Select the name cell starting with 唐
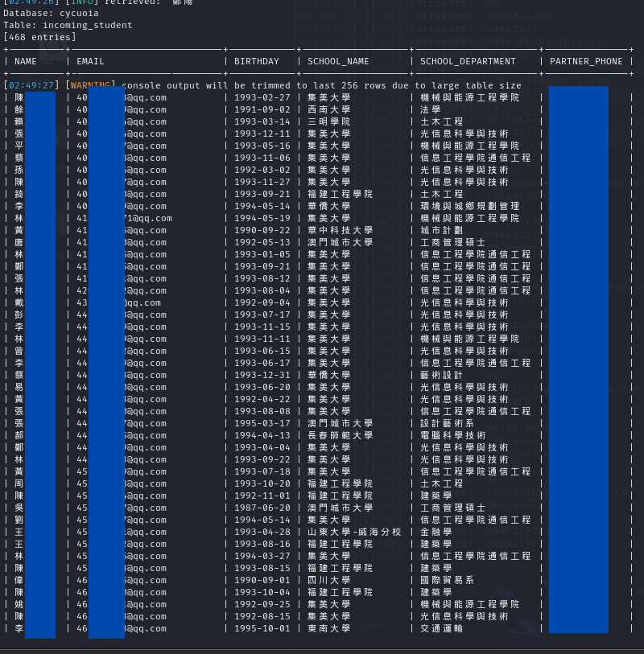This screenshot has height=654, width=644. 19,243
